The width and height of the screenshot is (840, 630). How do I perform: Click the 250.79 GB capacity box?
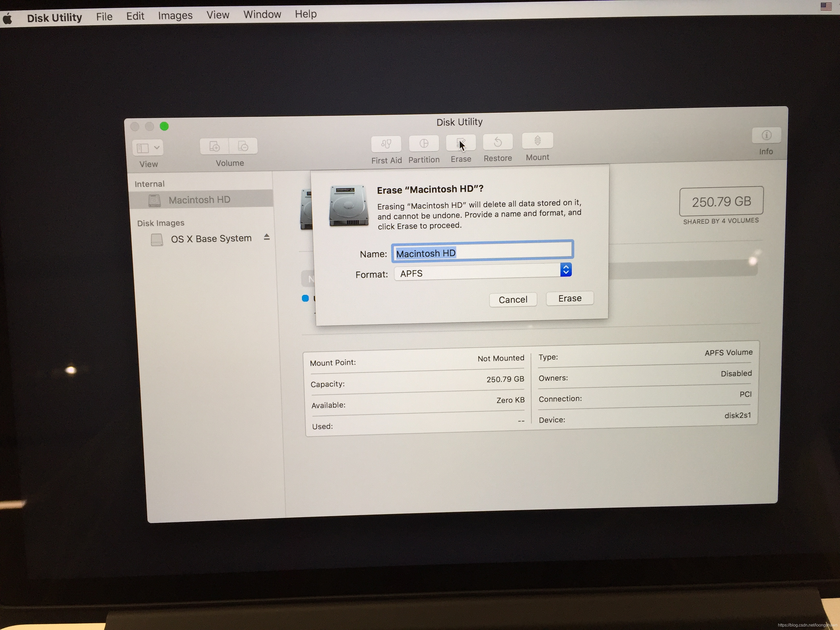tap(721, 201)
